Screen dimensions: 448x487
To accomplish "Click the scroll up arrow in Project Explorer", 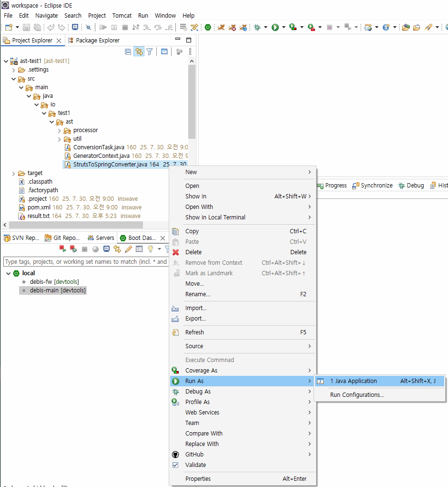I will pyautogui.click(x=192, y=61).
